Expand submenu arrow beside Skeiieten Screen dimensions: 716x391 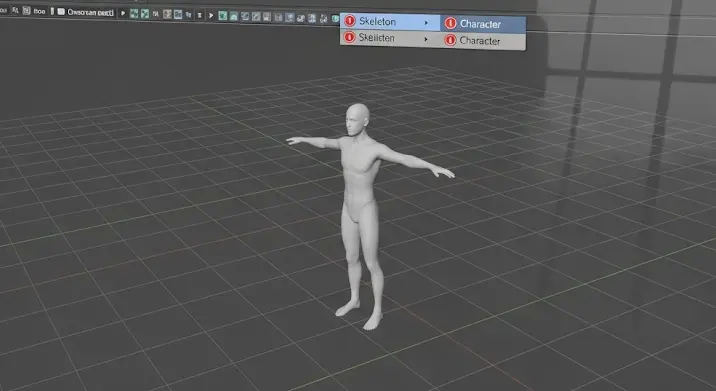tap(426, 39)
